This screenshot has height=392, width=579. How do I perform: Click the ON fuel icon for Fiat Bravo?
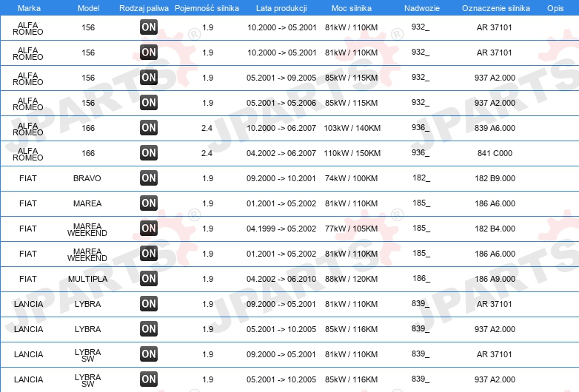tap(149, 178)
